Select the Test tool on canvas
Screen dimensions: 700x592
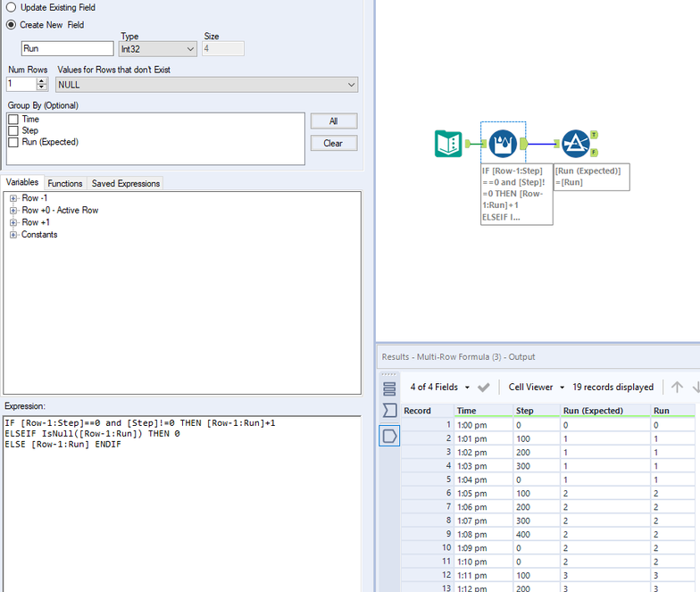575,143
